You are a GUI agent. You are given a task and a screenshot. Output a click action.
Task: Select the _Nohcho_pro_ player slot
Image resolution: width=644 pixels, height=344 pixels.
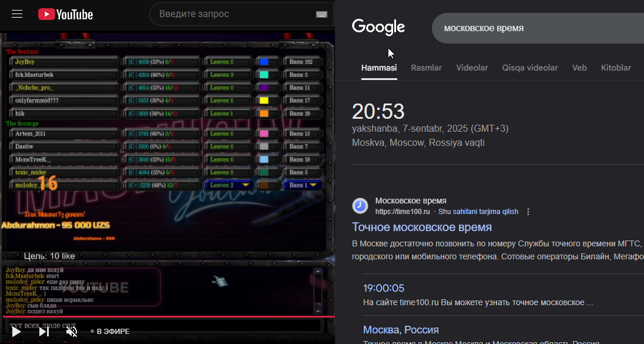[65, 88]
